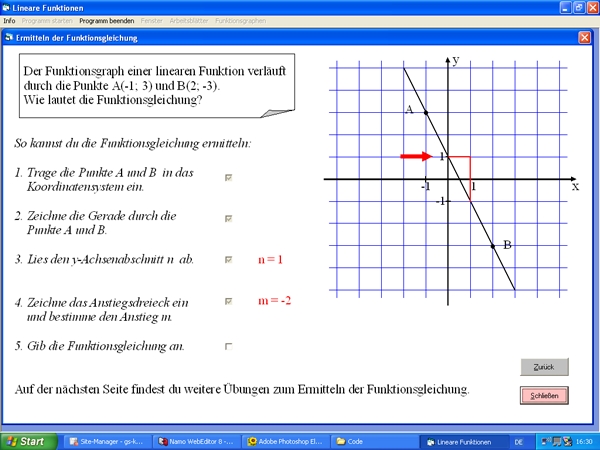Click the Lineare Funktionen title bar icon

coord(9,6)
